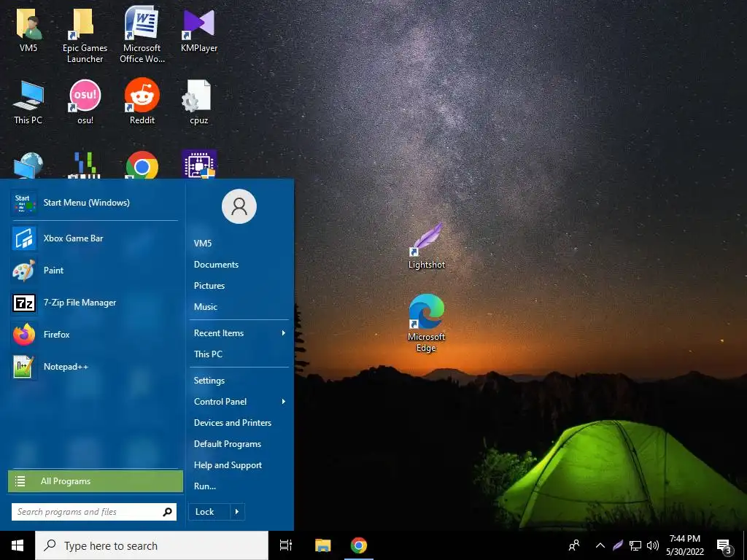This screenshot has width=747, height=560.
Task: Switch to Chrome on the taskbar
Action: coord(359,545)
